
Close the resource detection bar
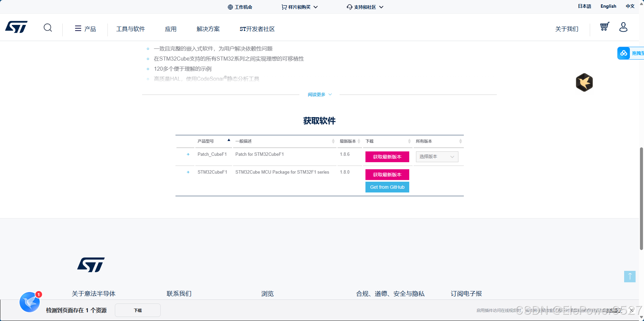click(x=632, y=310)
